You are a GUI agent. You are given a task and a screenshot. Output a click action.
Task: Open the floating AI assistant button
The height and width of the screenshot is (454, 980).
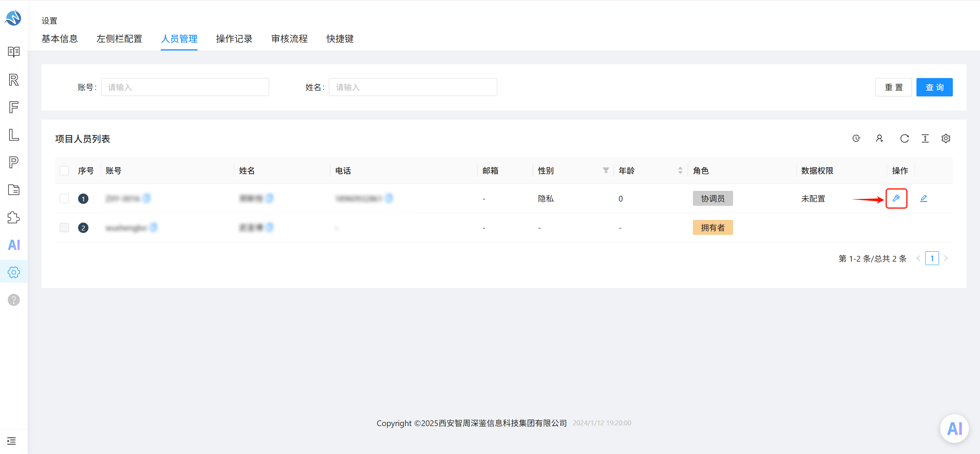click(955, 429)
